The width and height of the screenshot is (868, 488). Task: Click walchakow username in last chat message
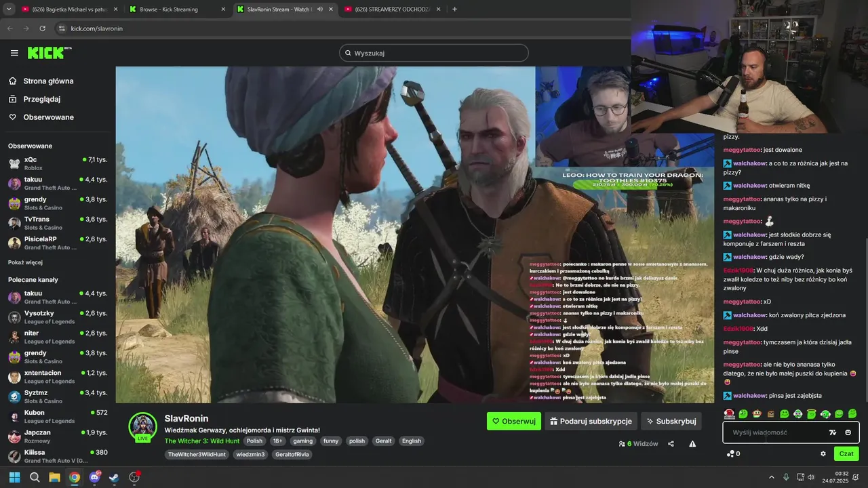[x=749, y=395]
